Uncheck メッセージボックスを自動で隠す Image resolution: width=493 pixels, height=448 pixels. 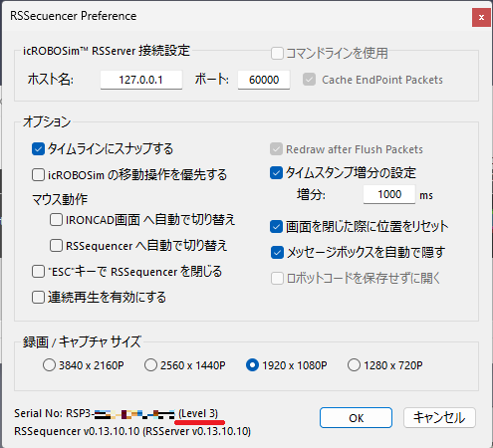(x=277, y=253)
